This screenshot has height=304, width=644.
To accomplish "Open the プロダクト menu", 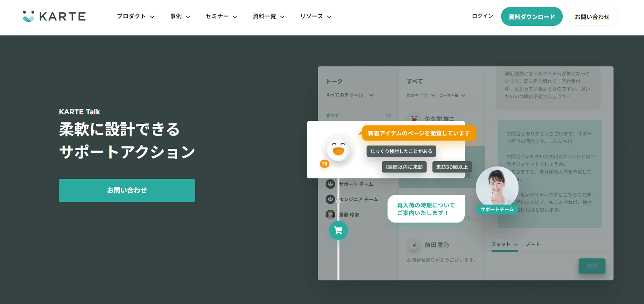I will pos(136,16).
